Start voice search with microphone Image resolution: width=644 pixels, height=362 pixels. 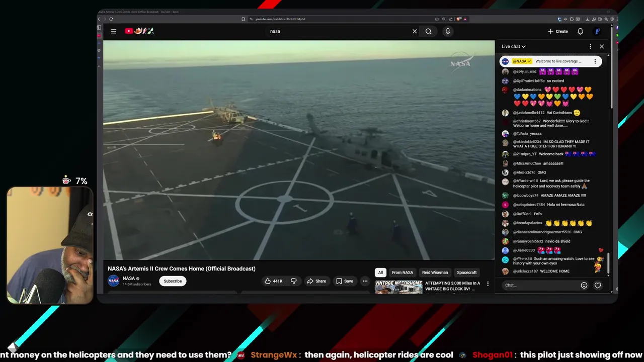[448, 31]
